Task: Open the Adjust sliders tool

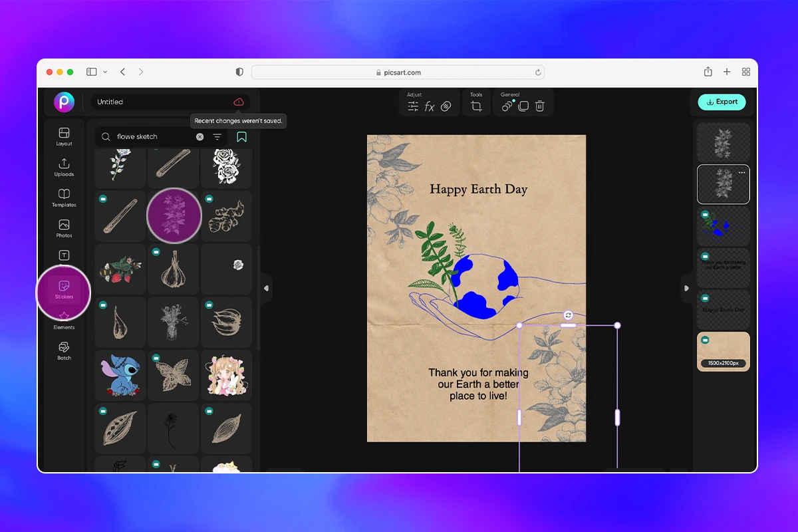Action: point(413,106)
